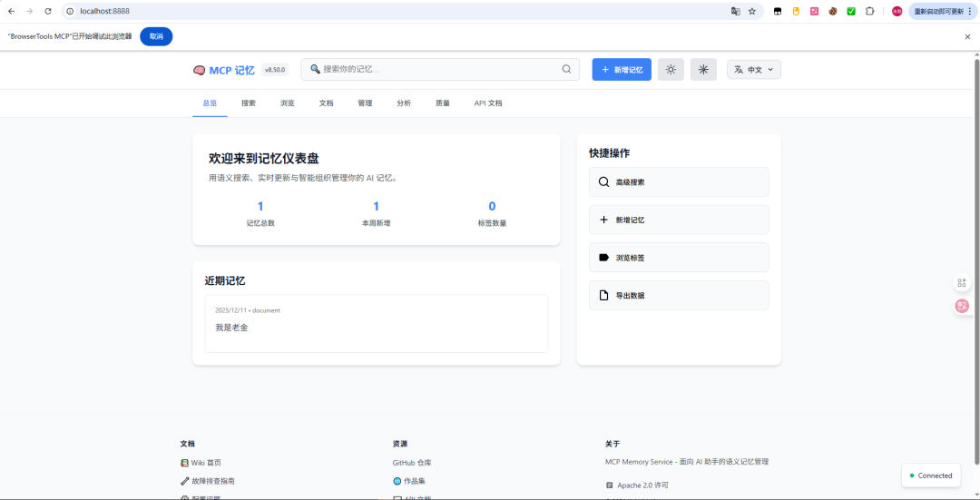Screen dimensions: 980x500
Task: Open the GitHub 仓库 footer link
Action: click(x=412, y=463)
